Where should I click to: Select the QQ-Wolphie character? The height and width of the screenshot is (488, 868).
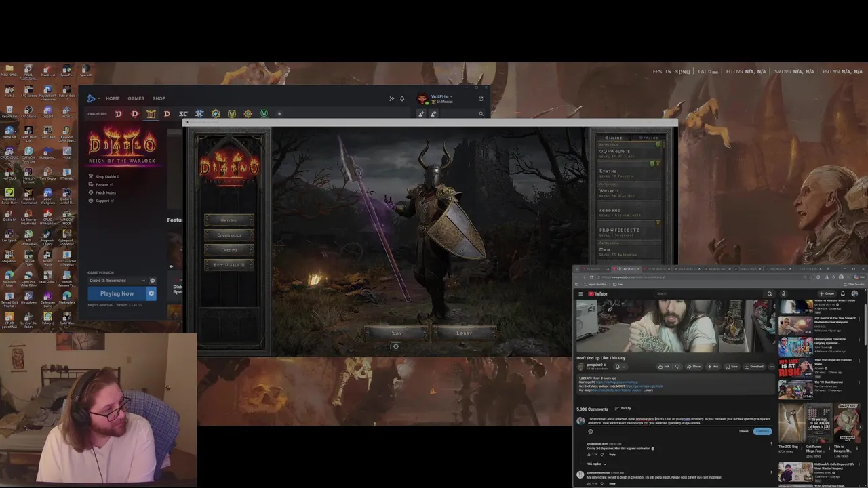(631, 150)
